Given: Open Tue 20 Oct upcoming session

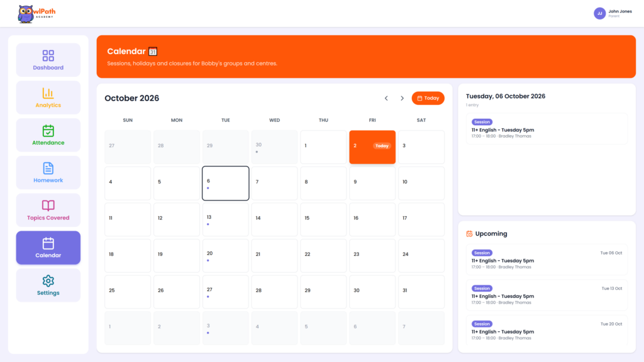Looking at the screenshot, I should pyautogui.click(x=547, y=331).
